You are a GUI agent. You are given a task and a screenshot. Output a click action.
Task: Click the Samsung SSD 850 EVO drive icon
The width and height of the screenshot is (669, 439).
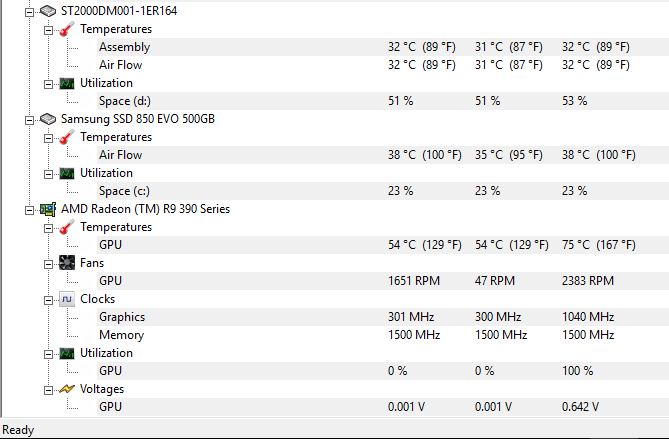tap(47, 119)
